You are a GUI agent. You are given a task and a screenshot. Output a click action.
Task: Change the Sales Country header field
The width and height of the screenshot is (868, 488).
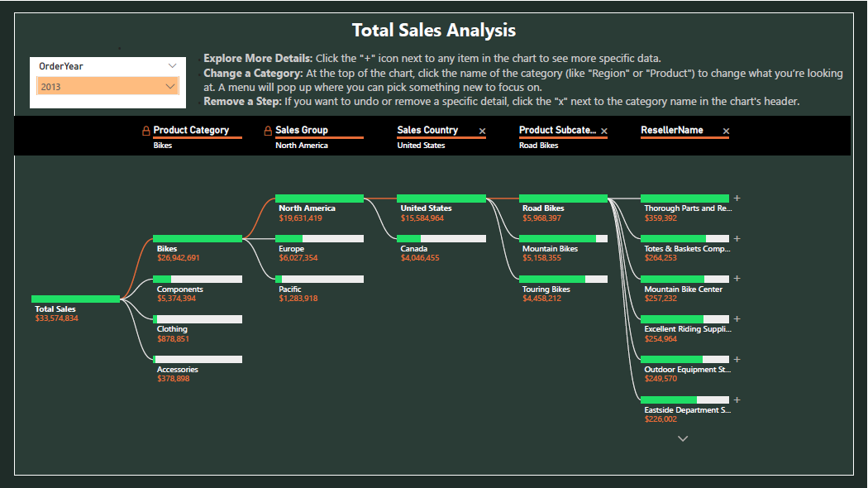point(427,130)
